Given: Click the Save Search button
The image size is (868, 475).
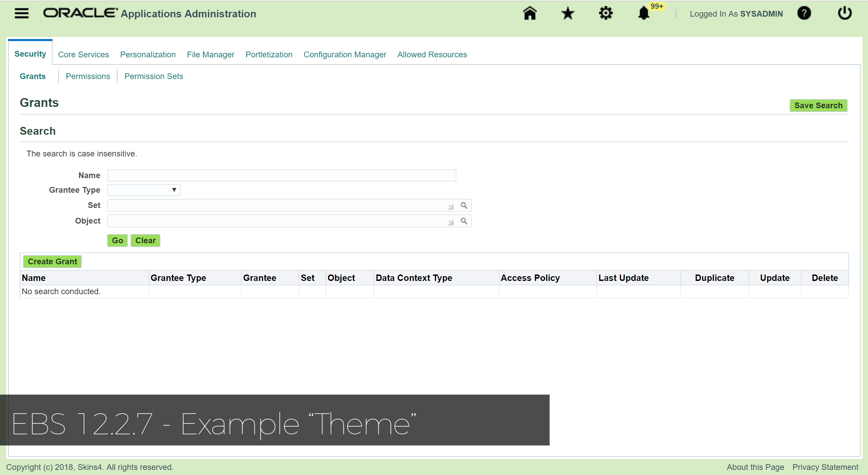Looking at the screenshot, I should pyautogui.click(x=818, y=106).
